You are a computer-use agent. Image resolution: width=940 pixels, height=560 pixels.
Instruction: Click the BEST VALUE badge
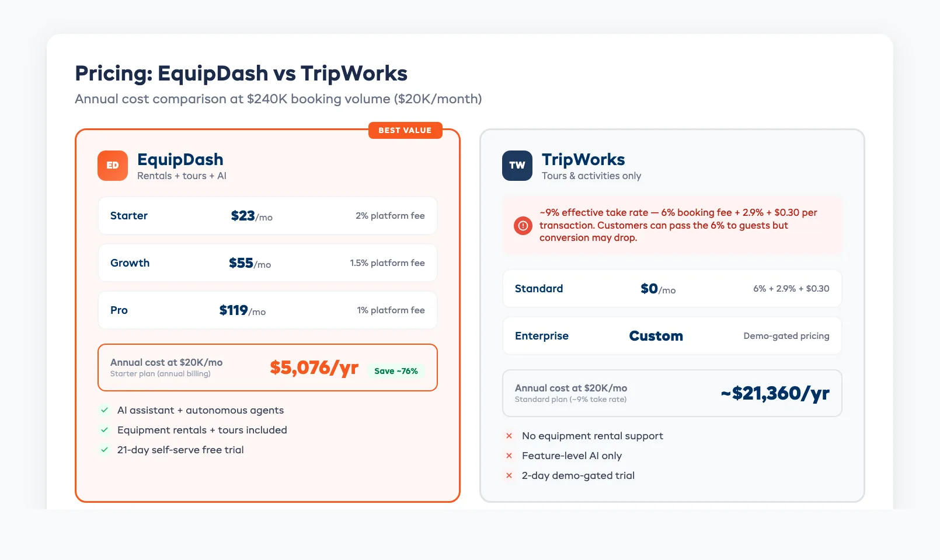coord(406,130)
